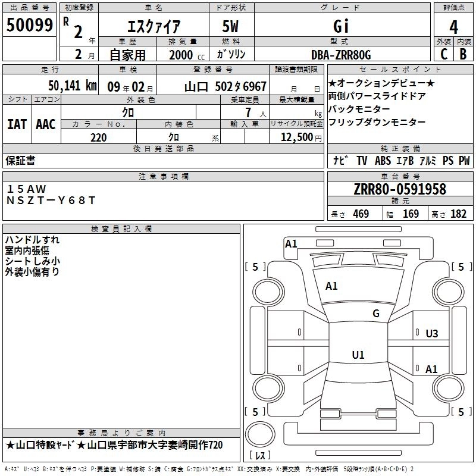The image size is (476, 476).
Task: Click the color number 220 field
Action: tap(99, 137)
